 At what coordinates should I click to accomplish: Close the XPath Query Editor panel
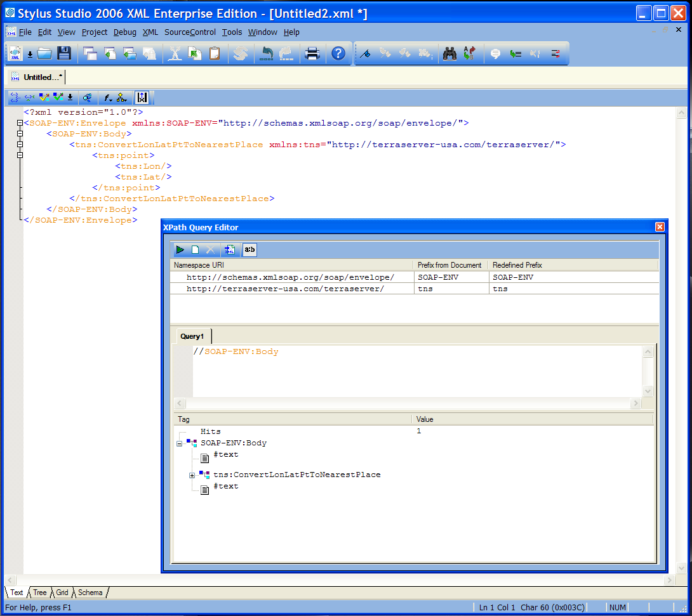click(660, 227)
